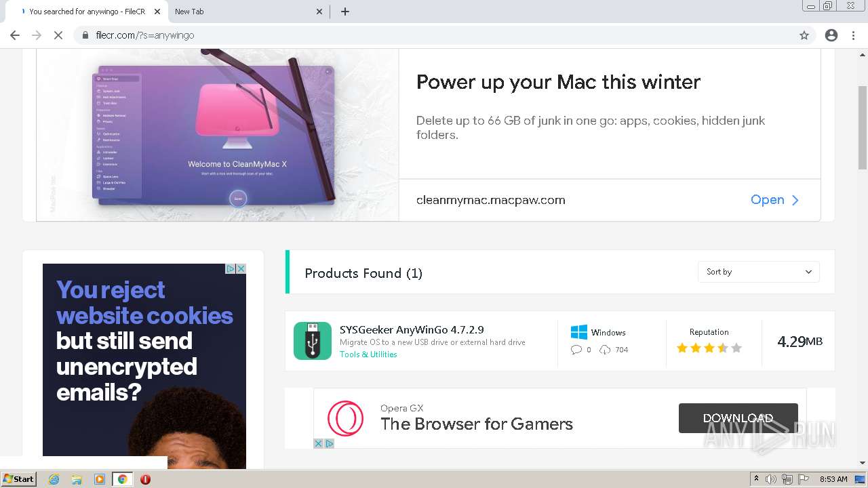
Task: Open the Sort by dropdown
Action: (759, 272)
